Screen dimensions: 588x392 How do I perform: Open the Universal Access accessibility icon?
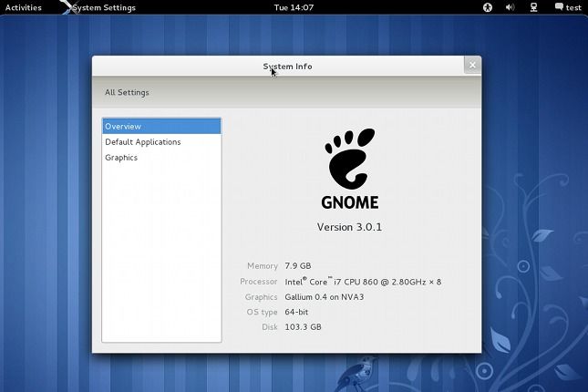pyautogui.click(x=488, y=7)
